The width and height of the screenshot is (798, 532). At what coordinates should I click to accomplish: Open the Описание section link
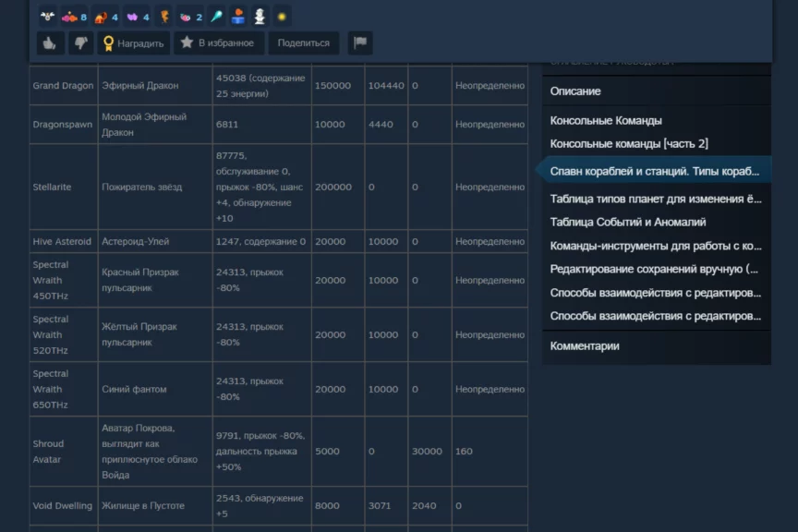click(575, 91)
